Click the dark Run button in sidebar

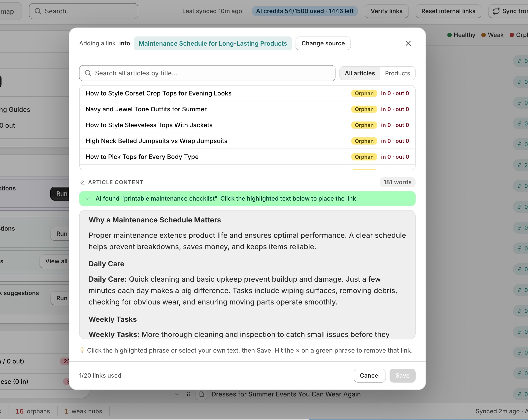tap(60, 194)
